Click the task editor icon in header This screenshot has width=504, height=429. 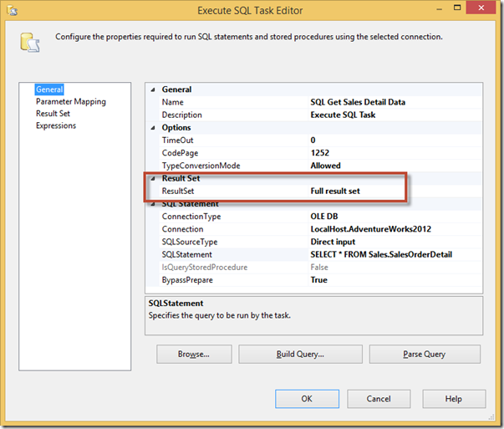point(30,40)
